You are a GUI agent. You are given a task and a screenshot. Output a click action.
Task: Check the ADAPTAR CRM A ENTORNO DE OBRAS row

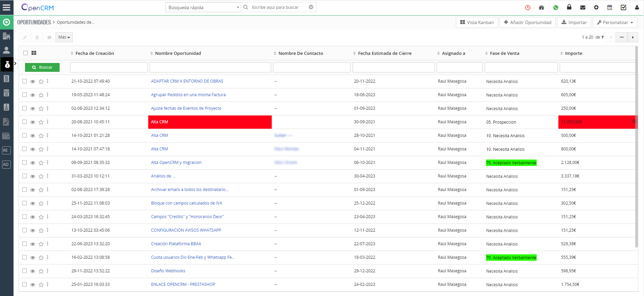point(24,81)
